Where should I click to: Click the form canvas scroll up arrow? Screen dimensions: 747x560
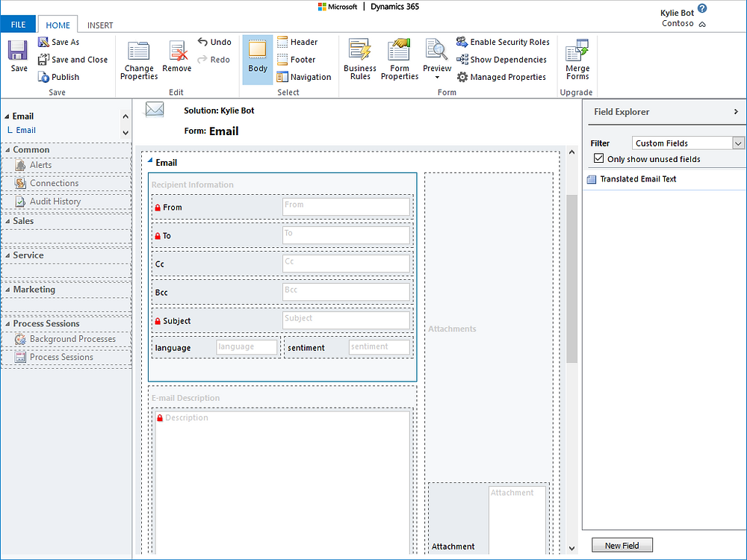click(x=571, y=152)
